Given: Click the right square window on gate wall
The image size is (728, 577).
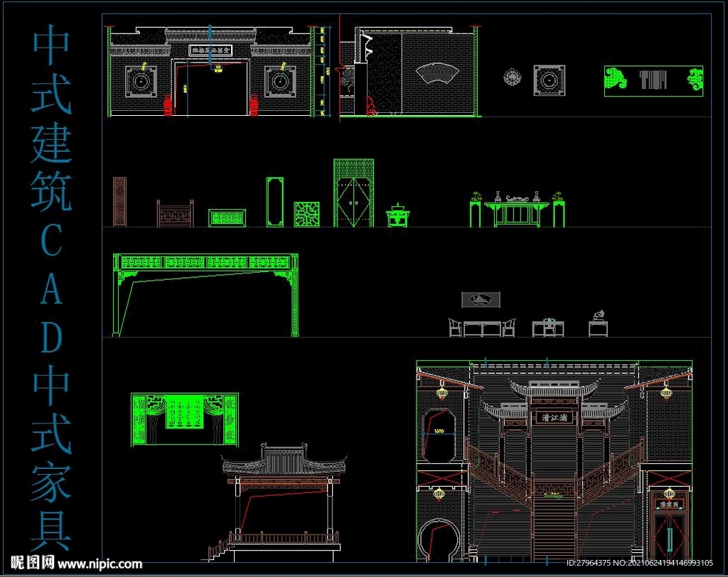Looking at the screenshot, I should coord(280,81).
